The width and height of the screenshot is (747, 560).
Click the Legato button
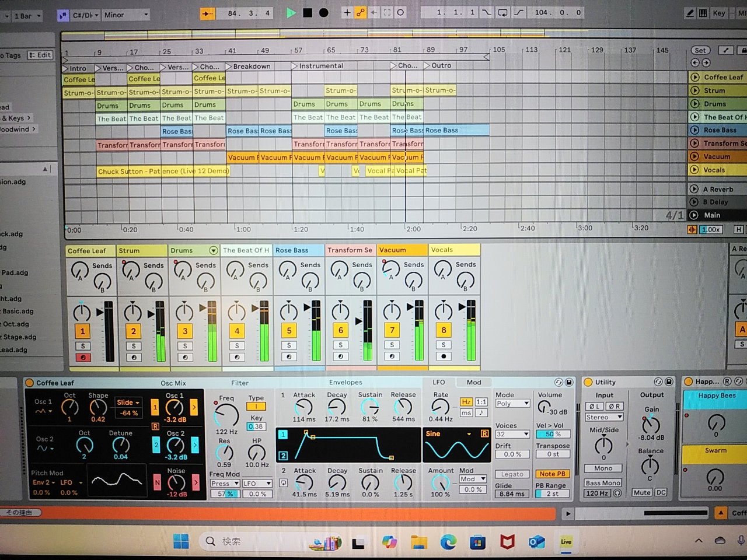tap(512, 474)
